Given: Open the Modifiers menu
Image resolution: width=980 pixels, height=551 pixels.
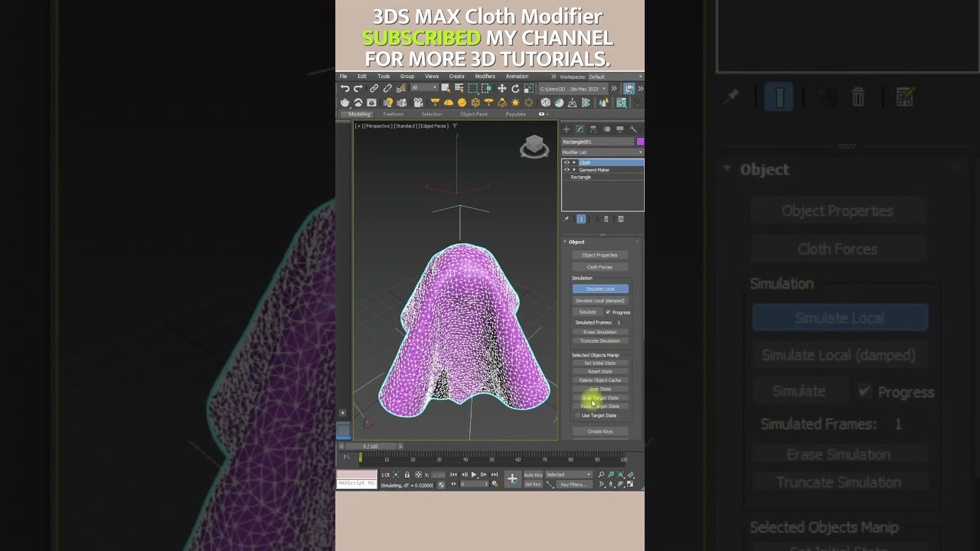Looking at the screenshot, I should point(485,77).
